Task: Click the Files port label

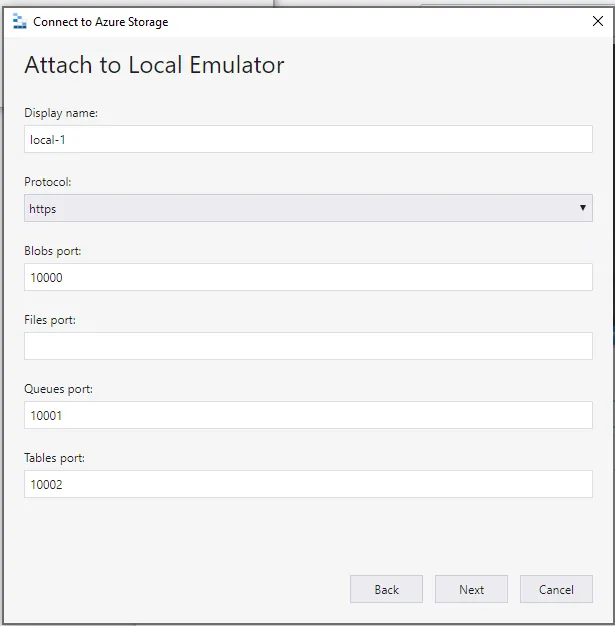Action: click(x=50, y=320)
